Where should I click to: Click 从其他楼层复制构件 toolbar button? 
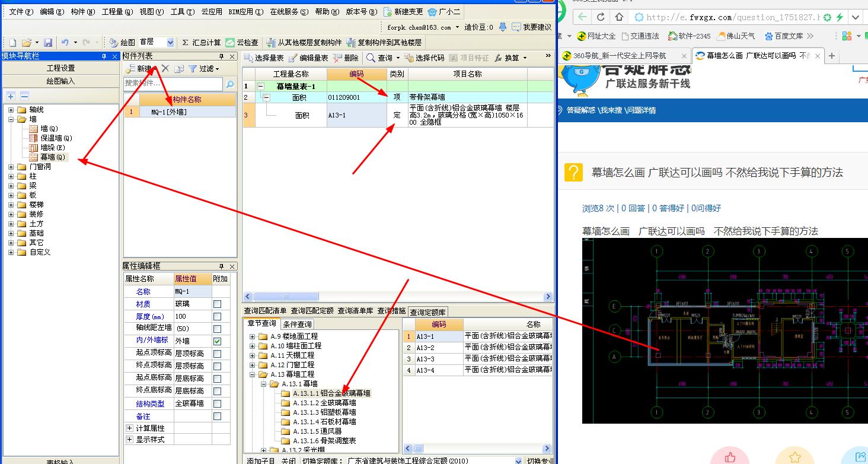click(x=304, y=43)
